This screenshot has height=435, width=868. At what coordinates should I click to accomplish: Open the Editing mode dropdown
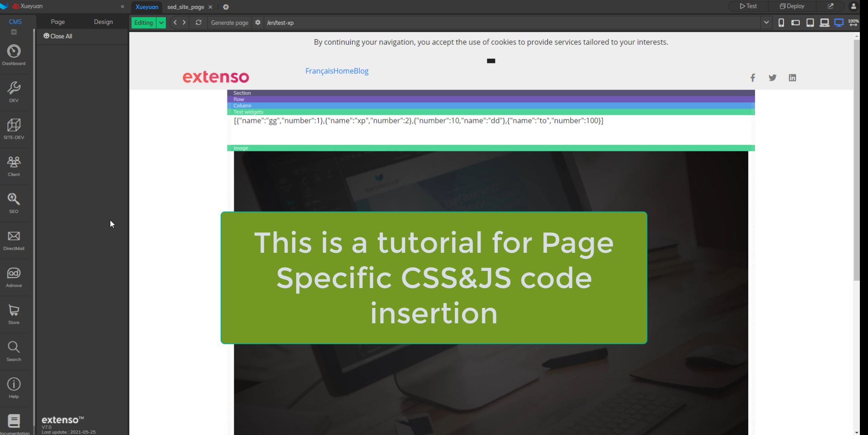161,23
